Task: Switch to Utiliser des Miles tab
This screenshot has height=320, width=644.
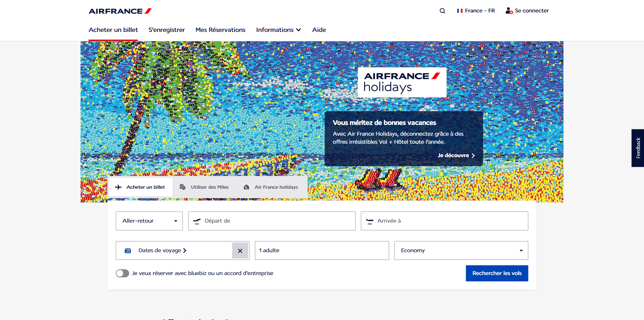Action: pyautogui.click(x=205, y=187)
